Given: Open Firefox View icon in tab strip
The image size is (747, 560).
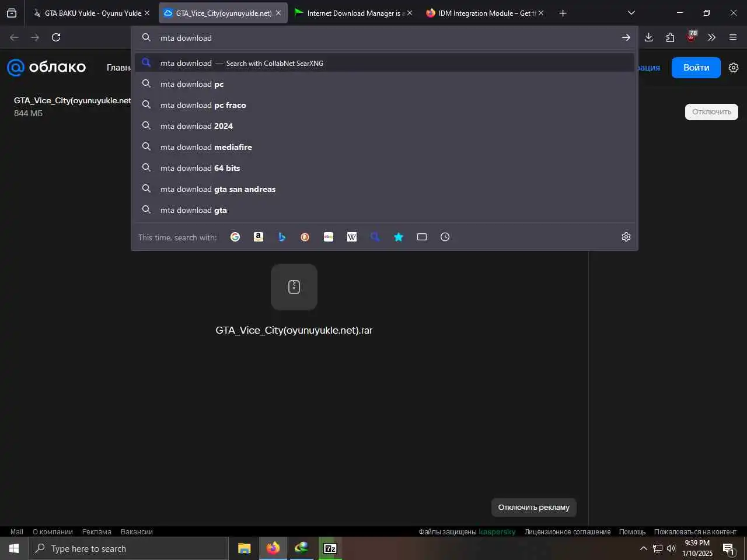Looking at the screenshot, I should pyautogui.click(x=12, y=13).
